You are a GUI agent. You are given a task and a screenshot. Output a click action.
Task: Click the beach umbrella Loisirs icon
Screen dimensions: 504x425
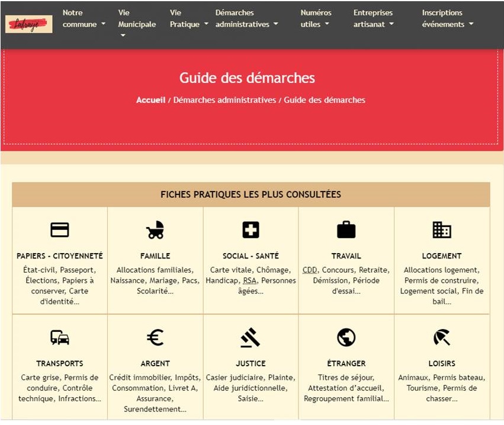pos(441,338)
